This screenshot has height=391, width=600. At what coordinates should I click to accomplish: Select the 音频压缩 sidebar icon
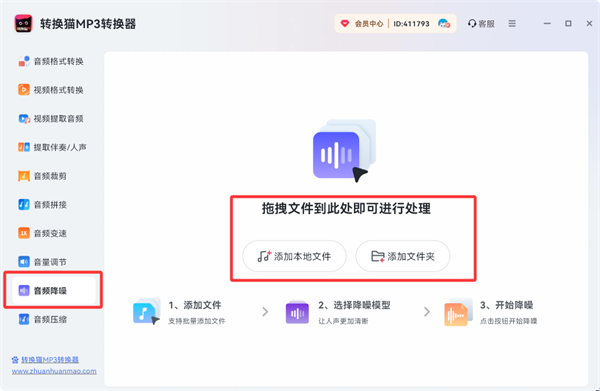(x=24, y=319)
